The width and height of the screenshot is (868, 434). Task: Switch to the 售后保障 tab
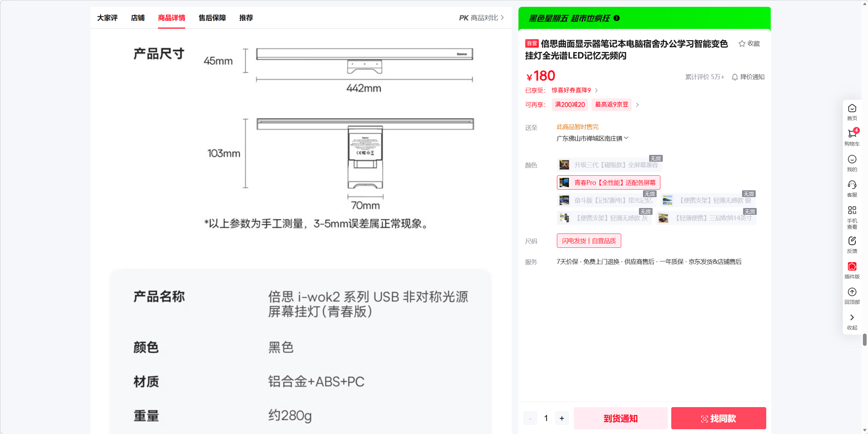pos(212,18)
